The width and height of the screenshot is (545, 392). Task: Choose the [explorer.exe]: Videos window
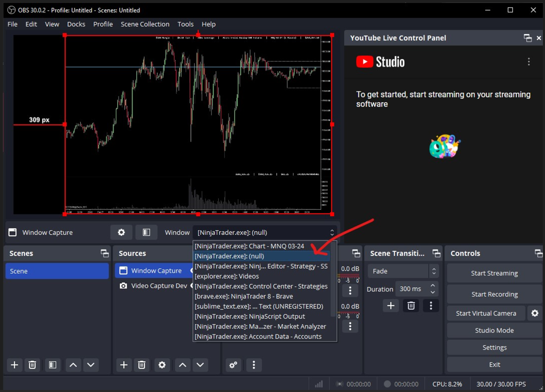(x=262, y=276)
